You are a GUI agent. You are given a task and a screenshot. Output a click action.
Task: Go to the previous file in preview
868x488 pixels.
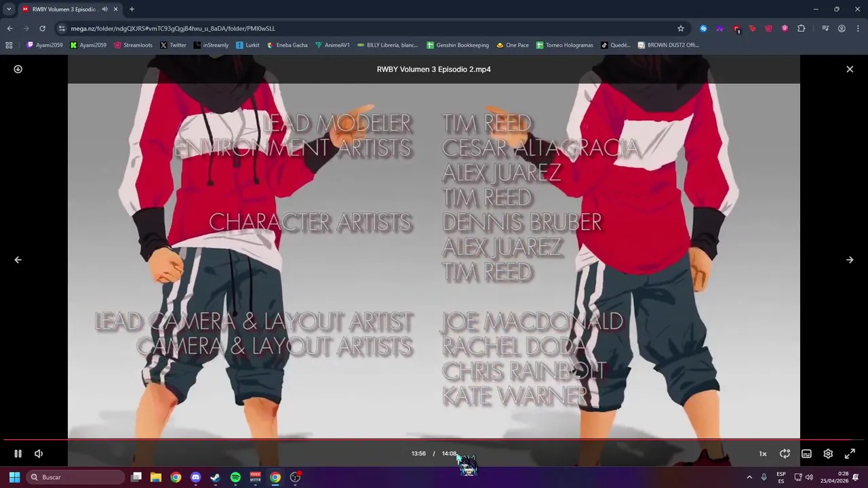tap(18, 260)
